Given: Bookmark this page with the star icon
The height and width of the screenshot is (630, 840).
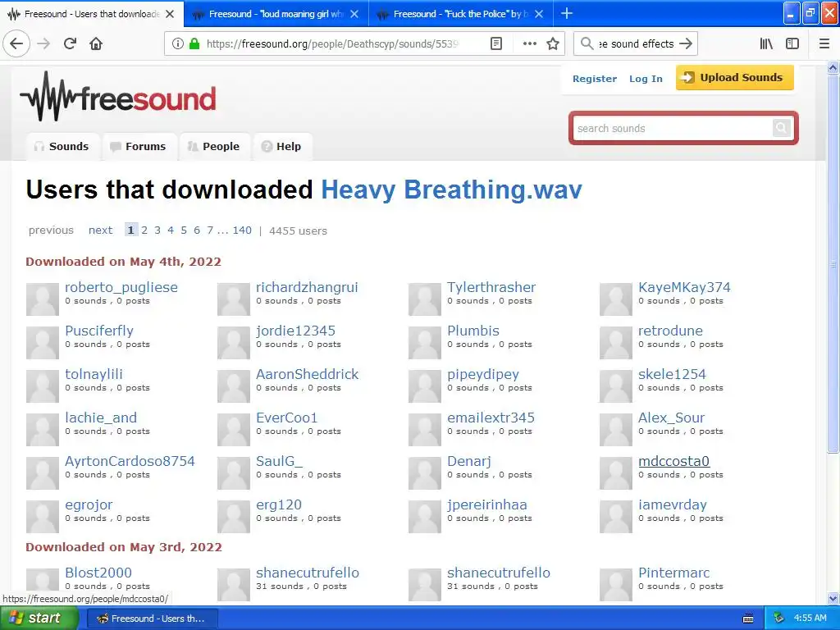Looking at the screenshot, I should (x=553, y=43).
